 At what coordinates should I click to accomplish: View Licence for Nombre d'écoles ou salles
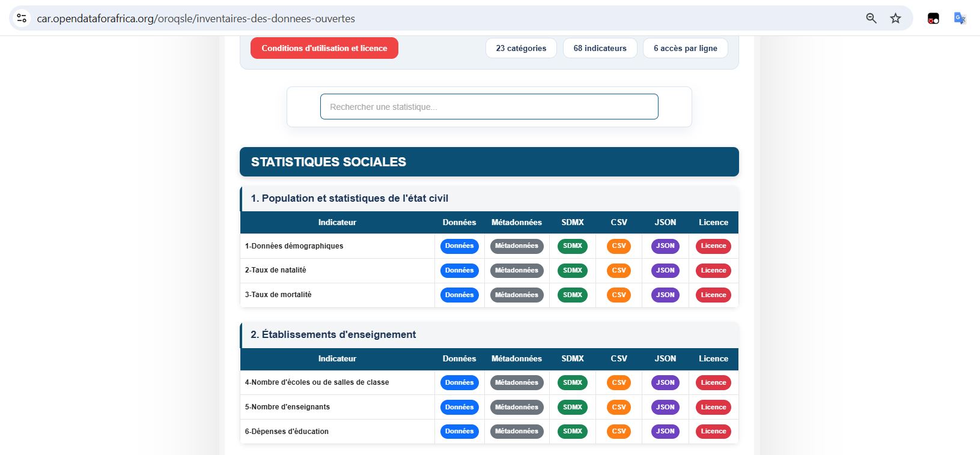[713, 383]
